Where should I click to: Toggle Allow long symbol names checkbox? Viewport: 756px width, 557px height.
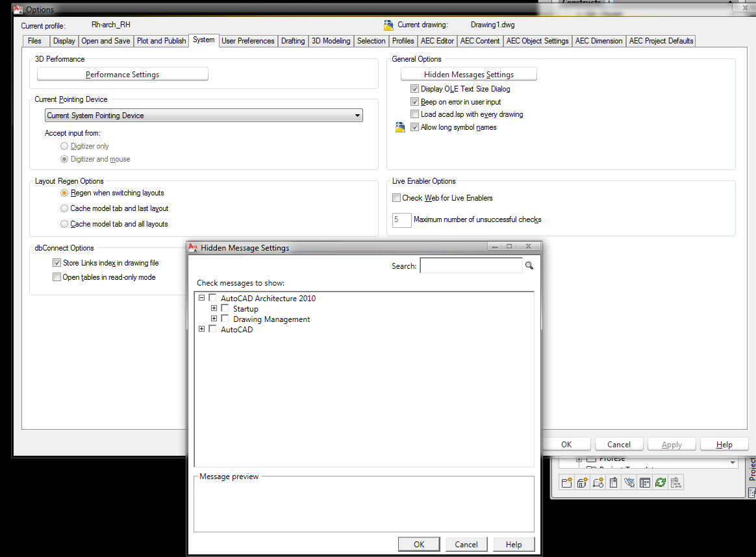pos(414,127)
